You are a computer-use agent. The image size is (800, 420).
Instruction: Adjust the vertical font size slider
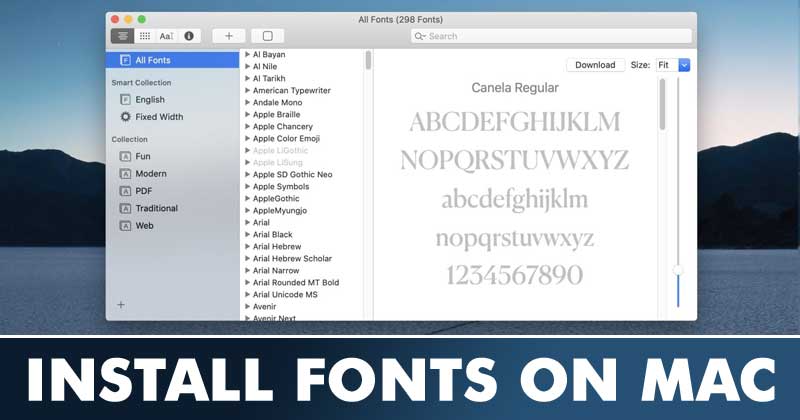[x=678, y=270]
